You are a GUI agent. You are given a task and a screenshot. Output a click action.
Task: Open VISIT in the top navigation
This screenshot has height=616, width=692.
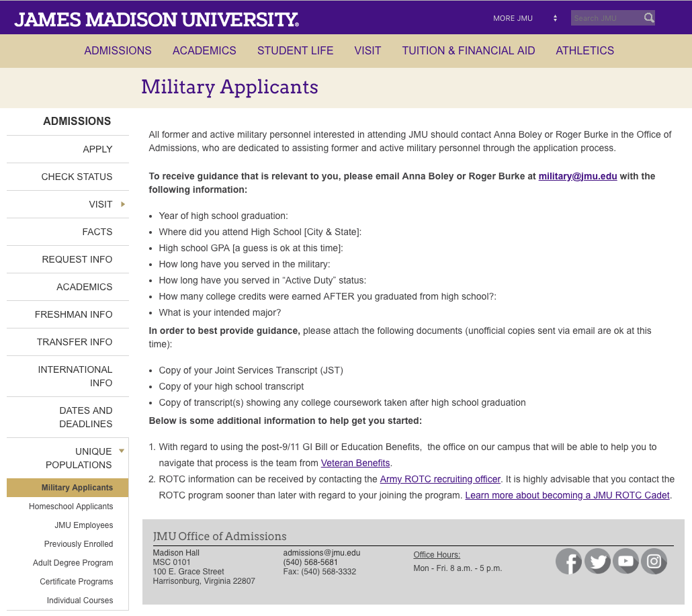[x=367, y=51]
